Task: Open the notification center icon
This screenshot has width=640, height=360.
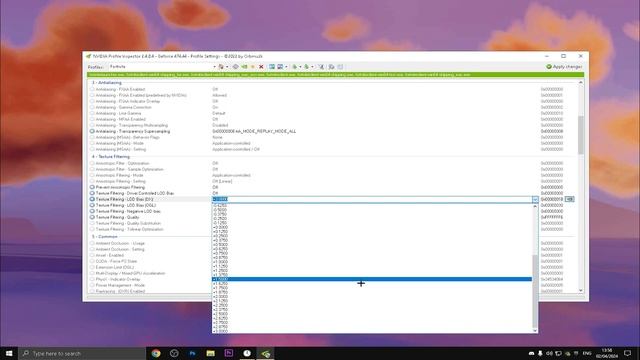Action: (x=627, y=353)
